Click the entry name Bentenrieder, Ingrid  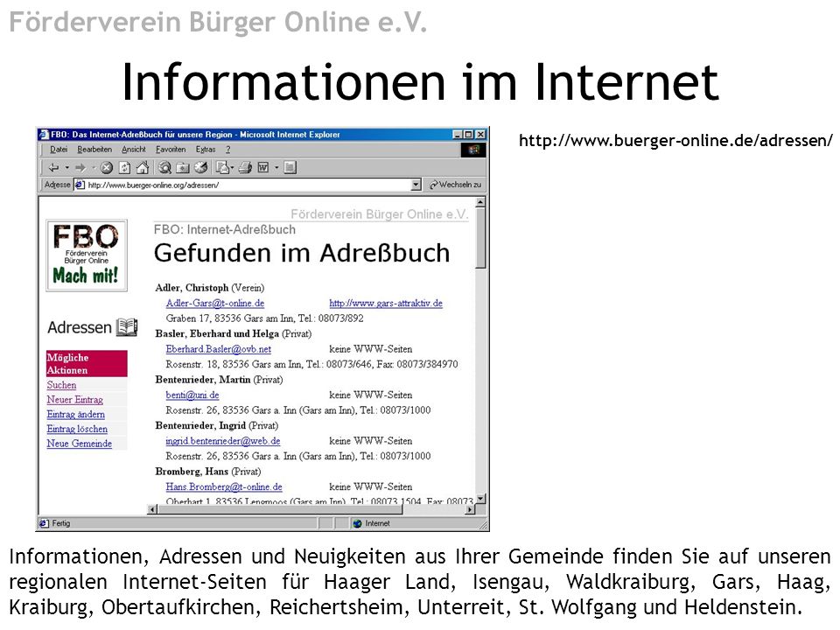point(200,426)
